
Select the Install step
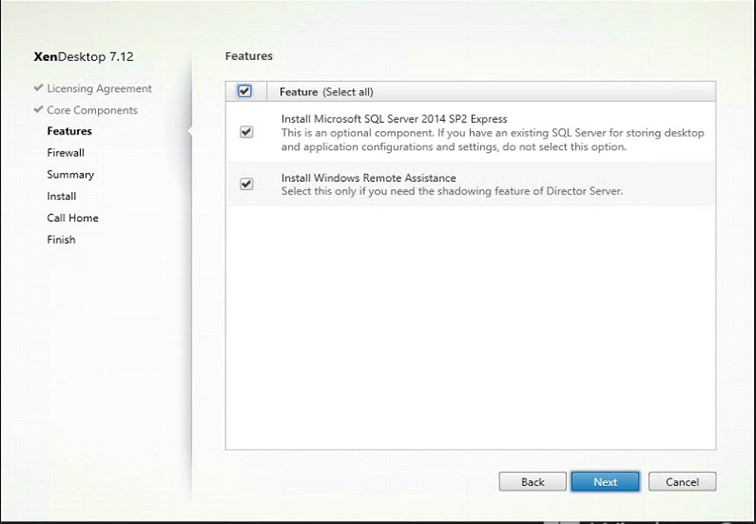[x=61, y=196]
